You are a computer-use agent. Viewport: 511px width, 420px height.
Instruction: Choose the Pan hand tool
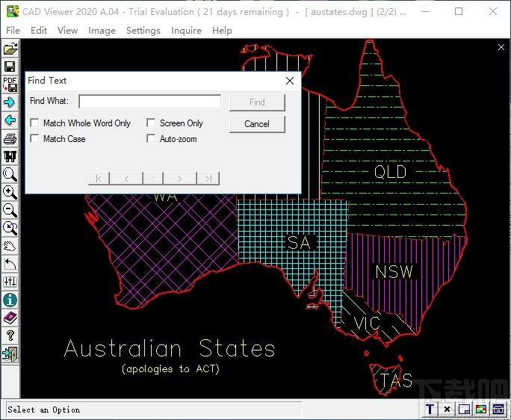(x=10, y=246)
